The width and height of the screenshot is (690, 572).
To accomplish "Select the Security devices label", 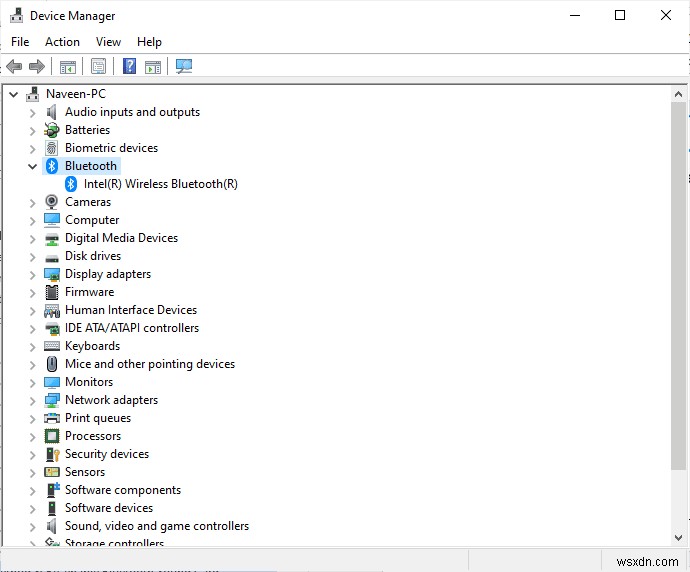I will 107,454.
